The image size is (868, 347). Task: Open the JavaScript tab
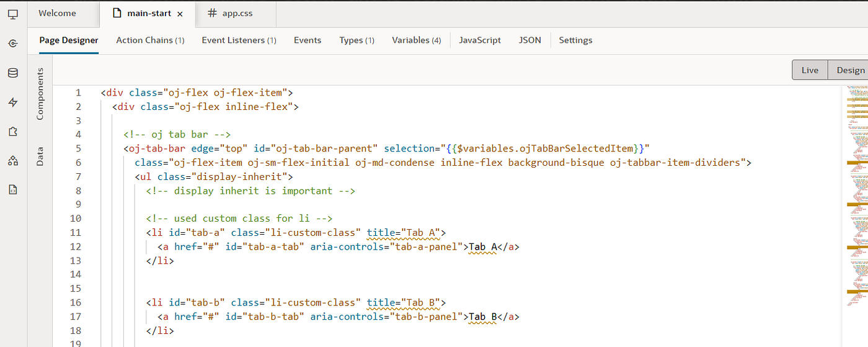coord(480,40)
